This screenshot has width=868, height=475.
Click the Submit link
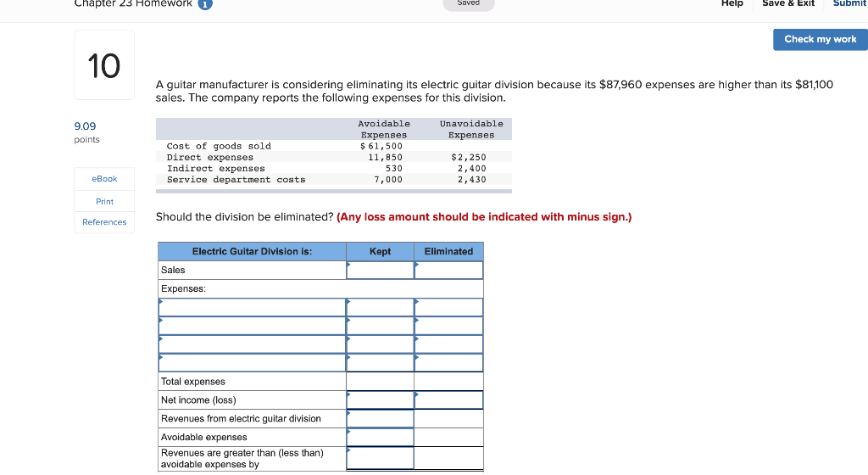coord(849,4)
